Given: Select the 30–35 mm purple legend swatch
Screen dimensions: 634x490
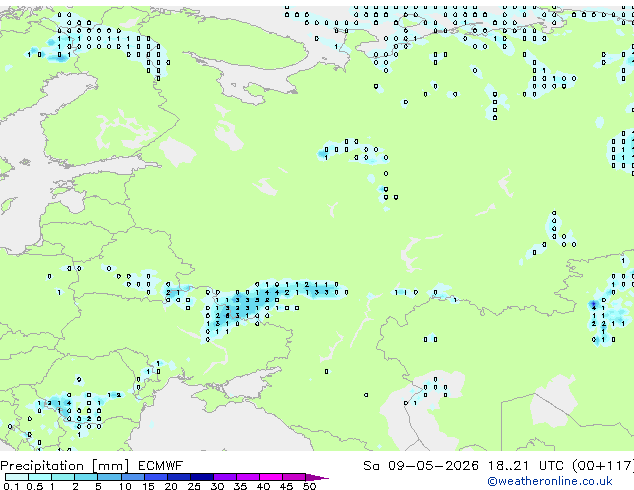Looking at the screenshot, I should 225,477.
